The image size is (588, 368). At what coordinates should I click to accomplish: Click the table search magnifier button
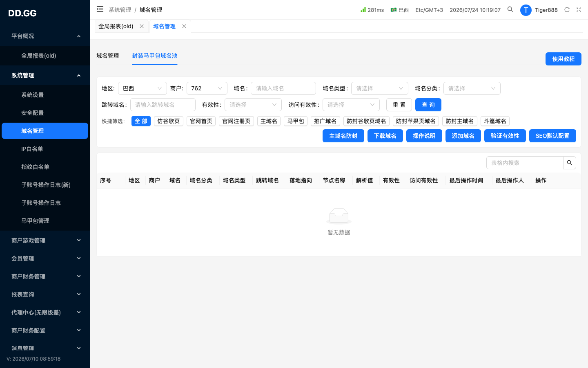(x=570, y=163)
